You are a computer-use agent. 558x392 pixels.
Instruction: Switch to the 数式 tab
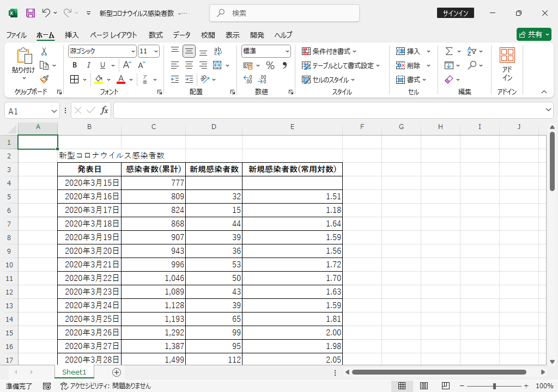[x=155, y=35]
